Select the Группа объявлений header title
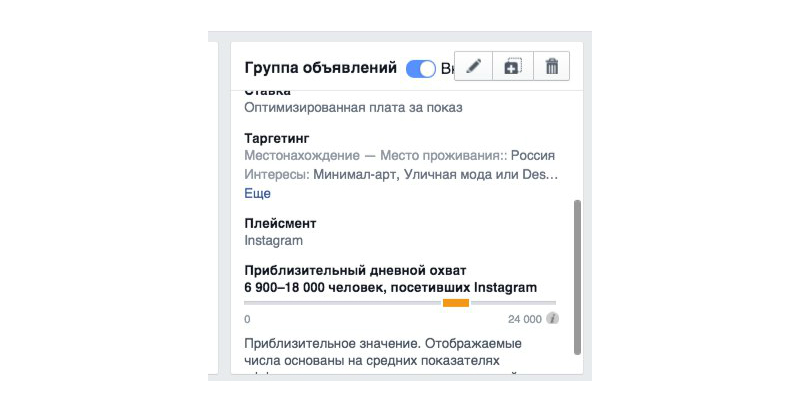This screenshot has height=405, width=800. pyautogui.click(x=320, y=68)
